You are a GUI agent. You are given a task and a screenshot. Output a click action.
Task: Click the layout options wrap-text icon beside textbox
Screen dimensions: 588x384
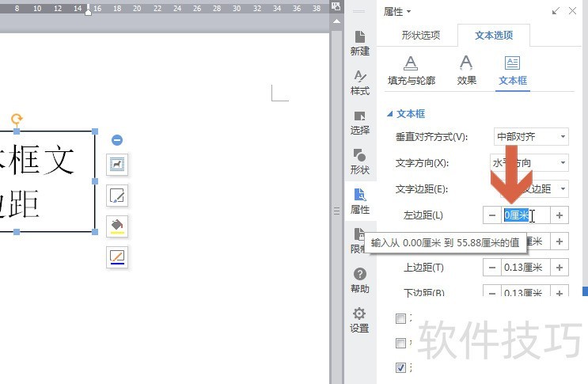pos(117,164)
